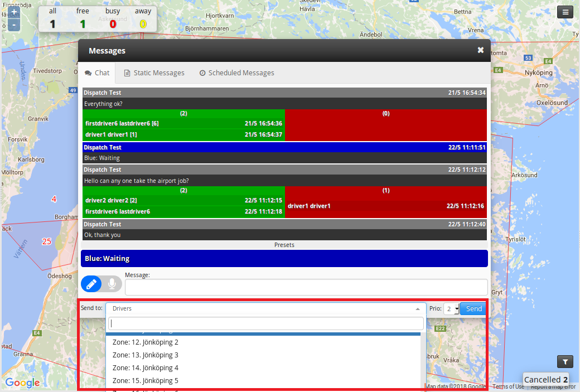The height and width of the screenshot is (392, 580).
Task: Focus the Message text field
Action: coord(306,287)
